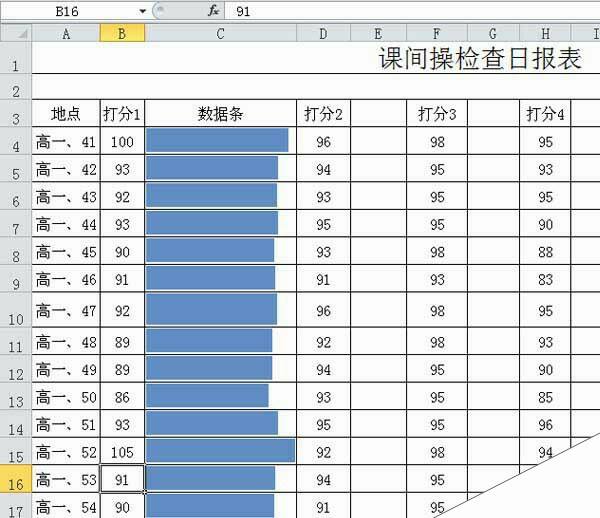Click 打分3 value 93 in row 9
This screenshot has width=600, height=518.
click(x=437, y=279)
